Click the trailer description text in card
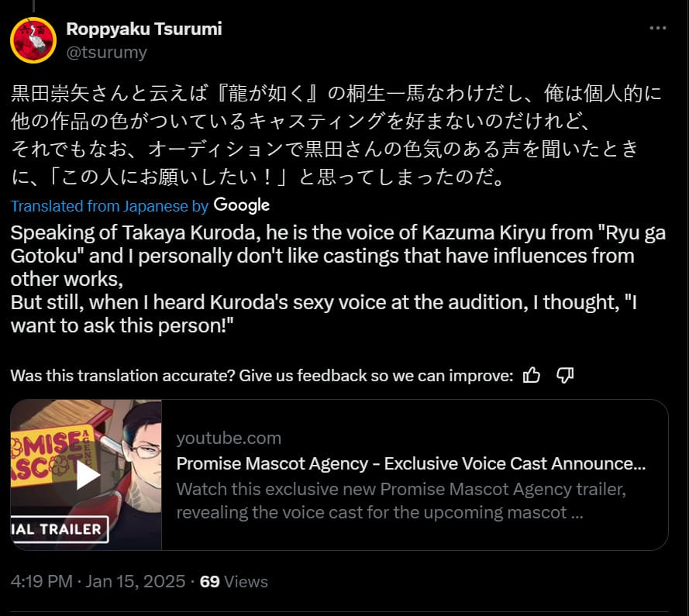 401,501
